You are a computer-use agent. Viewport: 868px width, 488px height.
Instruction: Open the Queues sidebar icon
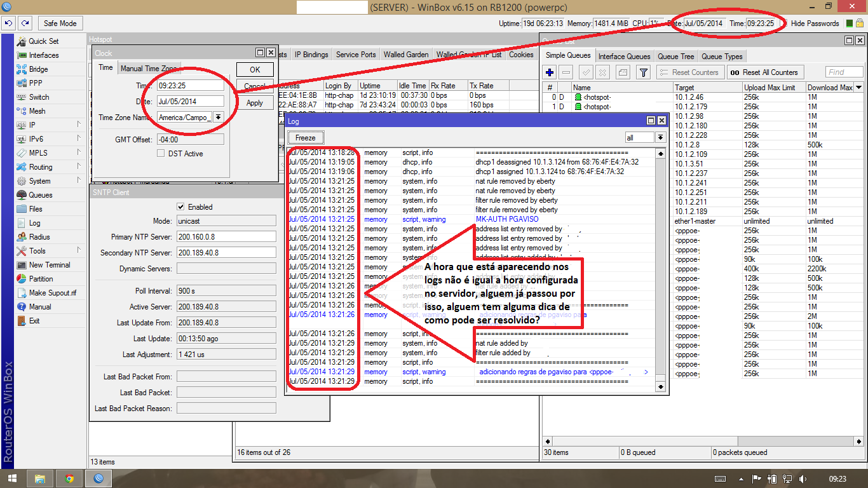21,195
